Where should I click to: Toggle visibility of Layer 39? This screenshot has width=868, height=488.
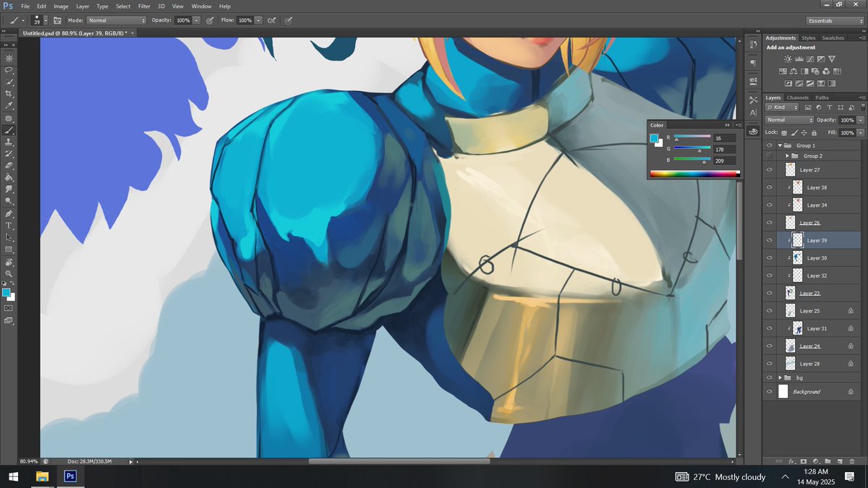pos(770,240)
